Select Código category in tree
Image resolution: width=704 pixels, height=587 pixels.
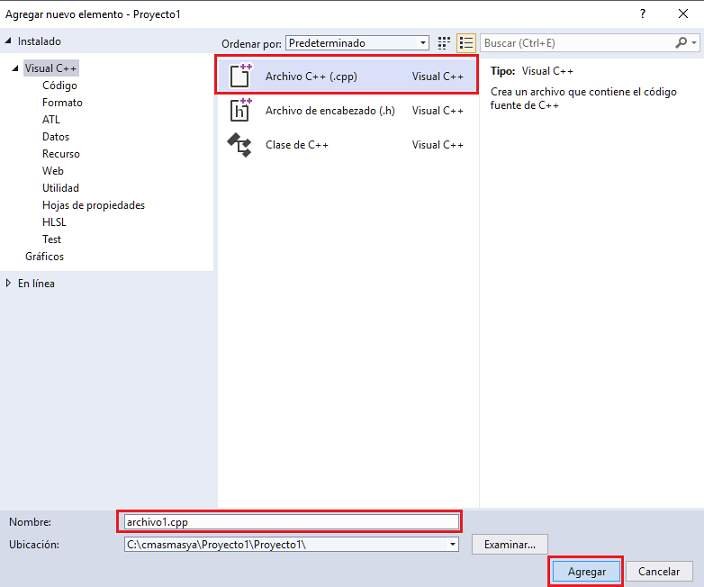(x=59, y=86)
